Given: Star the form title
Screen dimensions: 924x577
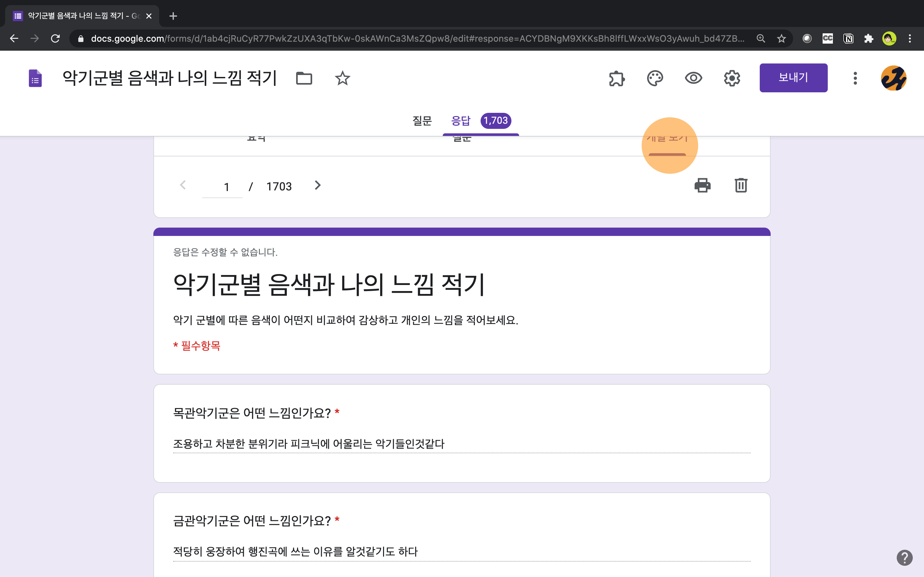Looking at the screenshot, I should (342, 78).
